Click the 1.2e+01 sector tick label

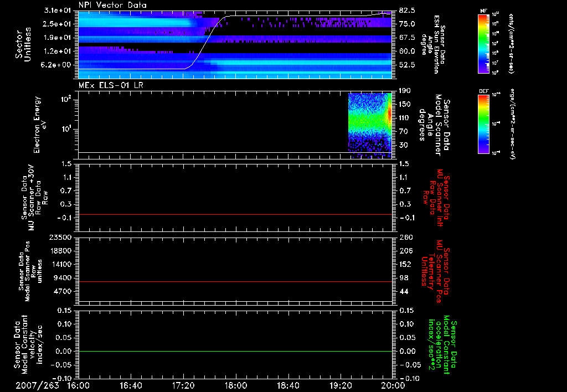(57, 51)
